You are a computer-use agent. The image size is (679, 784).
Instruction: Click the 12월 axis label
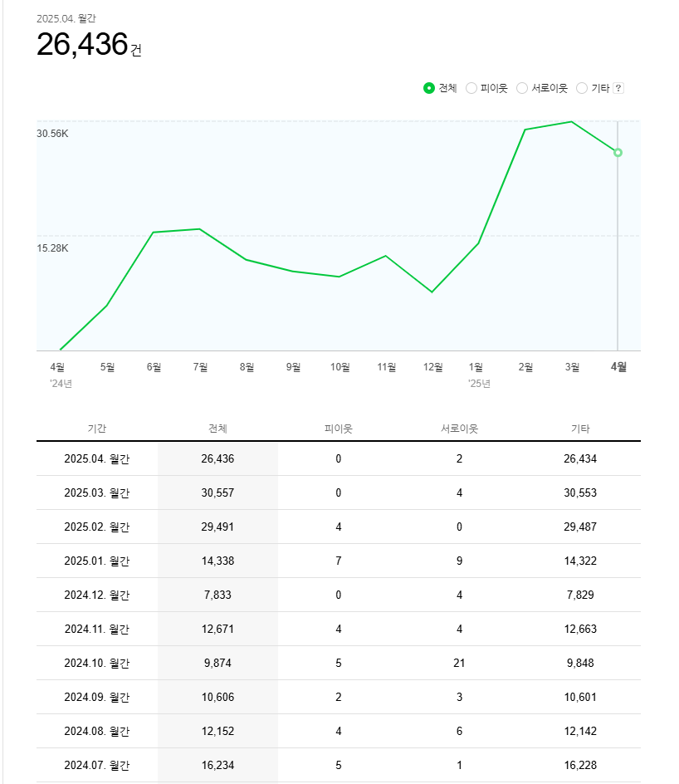(432, 367)
